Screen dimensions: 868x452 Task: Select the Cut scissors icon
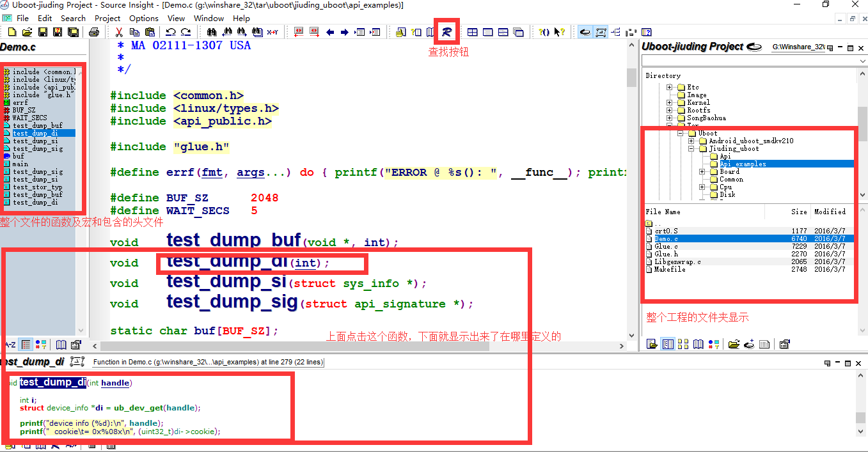click(118, 32)
